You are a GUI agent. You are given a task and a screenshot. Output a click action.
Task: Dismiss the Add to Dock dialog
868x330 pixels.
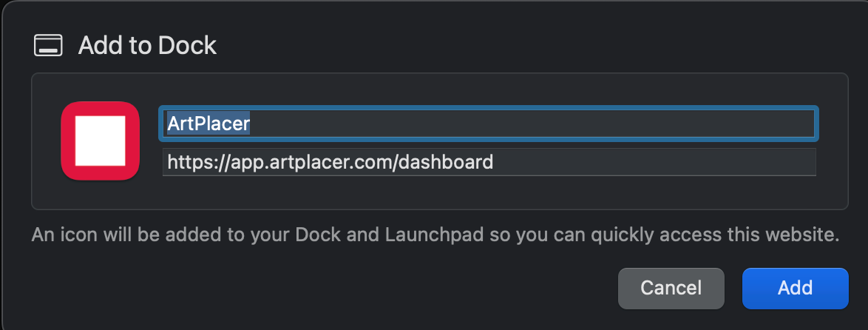[x=671, y=288]
